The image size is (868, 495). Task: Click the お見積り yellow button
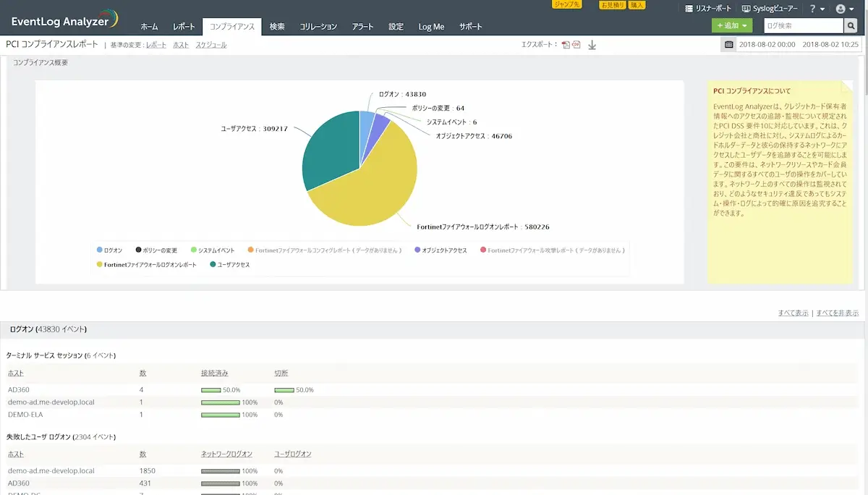point(613,4)
